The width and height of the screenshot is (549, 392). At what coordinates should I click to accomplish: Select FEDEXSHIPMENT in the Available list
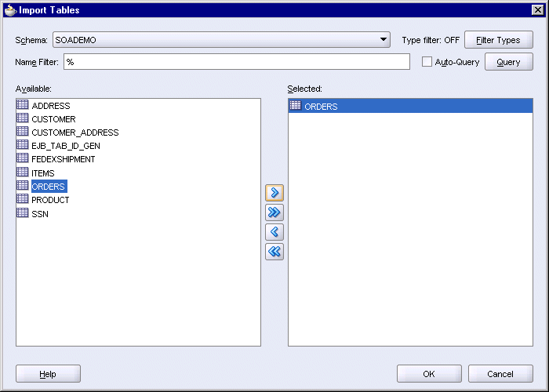pyautogui.click(x=63, y=159)
